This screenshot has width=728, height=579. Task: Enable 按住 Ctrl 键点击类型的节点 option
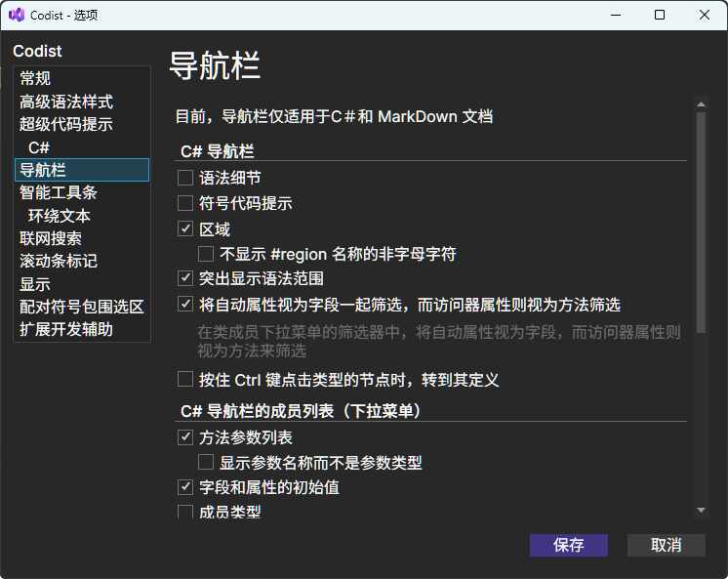pos(185,379)
